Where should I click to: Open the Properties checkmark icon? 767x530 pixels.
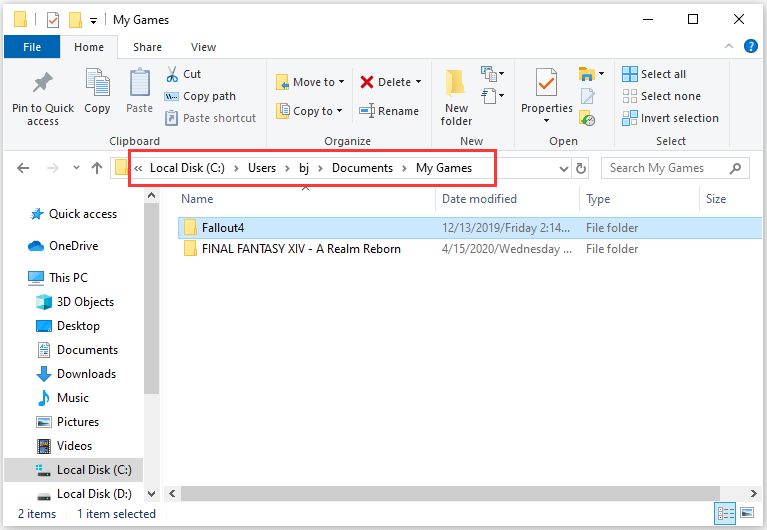(546, 82)
